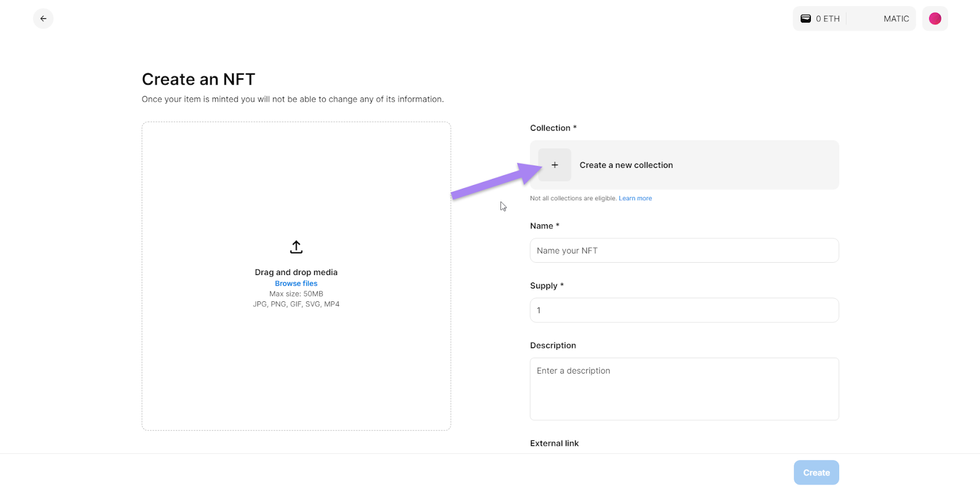Image resolution: width=980 pixels, height=490 pixels.
Task: Click the upload arrow icon
Action: tap(296, 247)
